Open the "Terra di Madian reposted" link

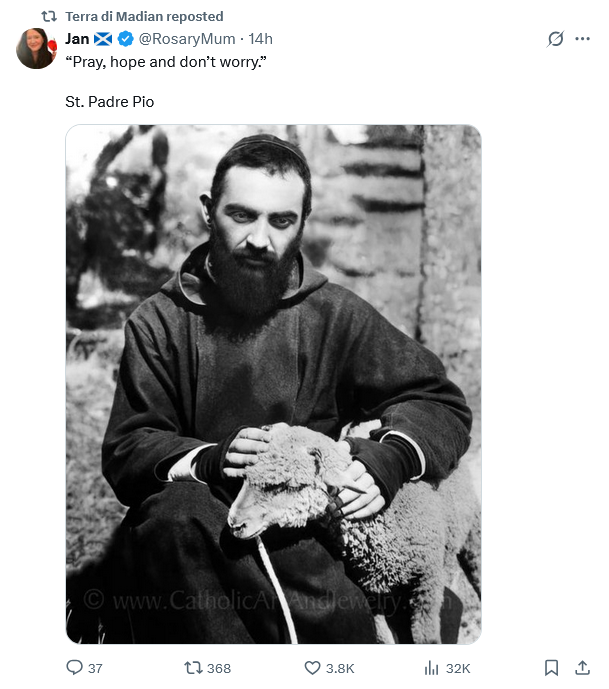point(144,16)
